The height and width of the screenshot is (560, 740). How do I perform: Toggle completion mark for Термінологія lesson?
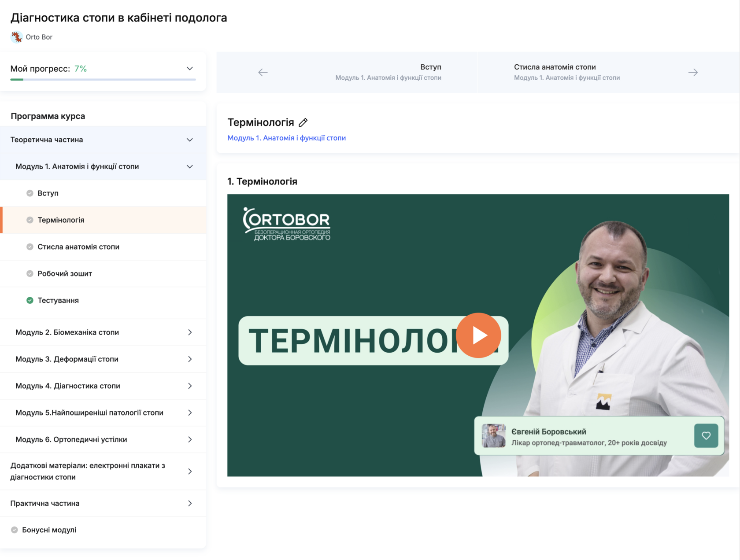tap(30, 220)
